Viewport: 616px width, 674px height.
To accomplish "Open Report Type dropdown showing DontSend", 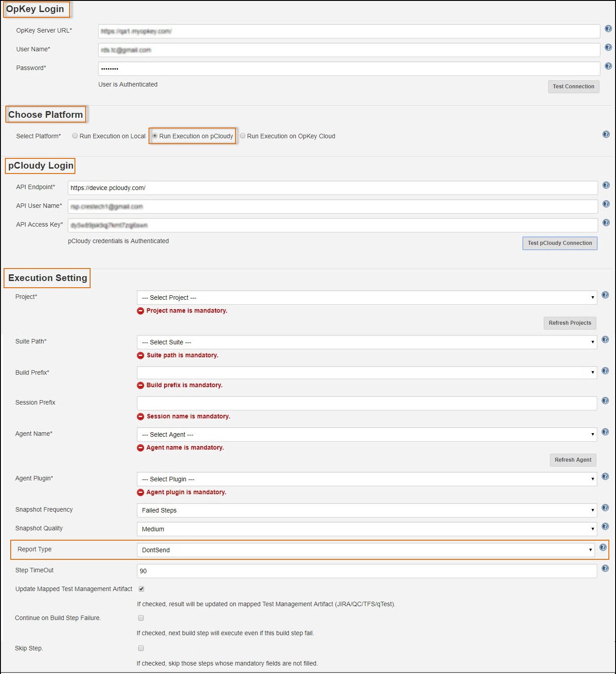I will (x=365, y=550).
